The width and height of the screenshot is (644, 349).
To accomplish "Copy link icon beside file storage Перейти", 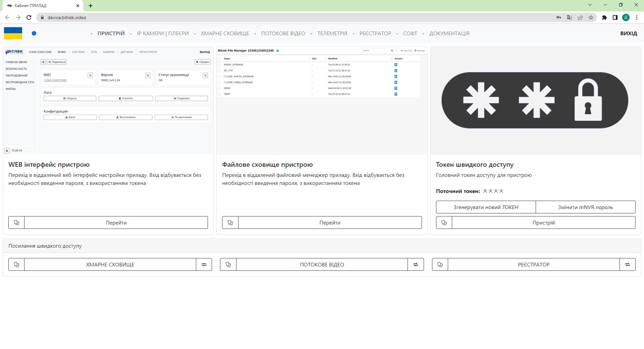I will [230, 222].
